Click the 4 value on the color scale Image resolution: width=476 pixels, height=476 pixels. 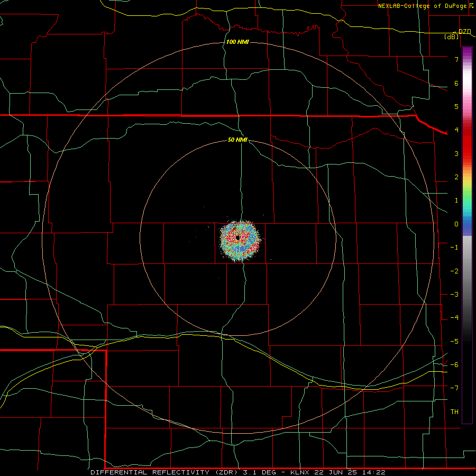[x=456, y=130]
